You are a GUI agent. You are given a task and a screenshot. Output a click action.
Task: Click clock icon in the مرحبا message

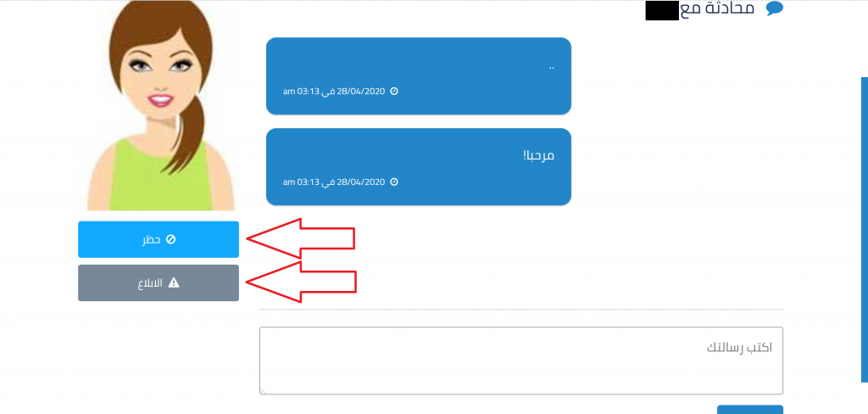(394, 182)
